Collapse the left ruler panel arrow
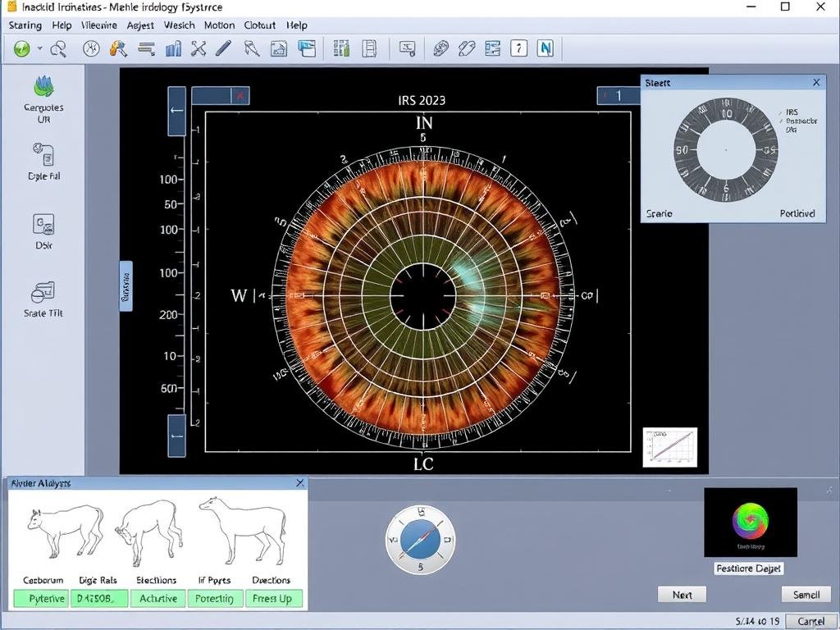The image size is (840, 630). point(176,111)
